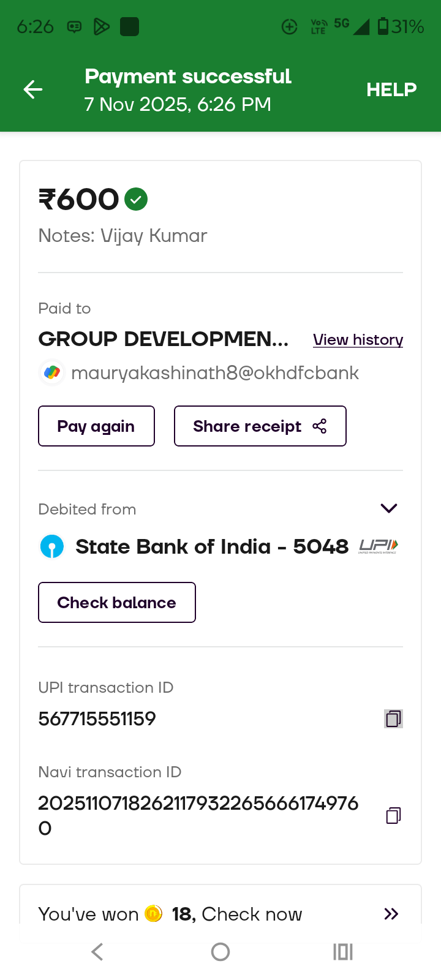Expand the Debited from details chevron
441x980 pixels.
coord(389,508)
